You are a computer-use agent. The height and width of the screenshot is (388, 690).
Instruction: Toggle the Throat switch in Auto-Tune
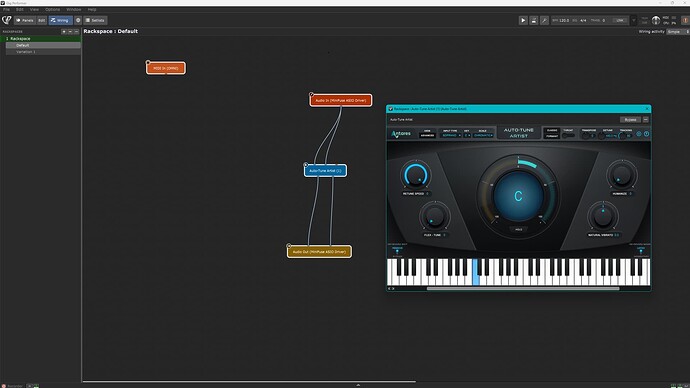tap(568, 135)
